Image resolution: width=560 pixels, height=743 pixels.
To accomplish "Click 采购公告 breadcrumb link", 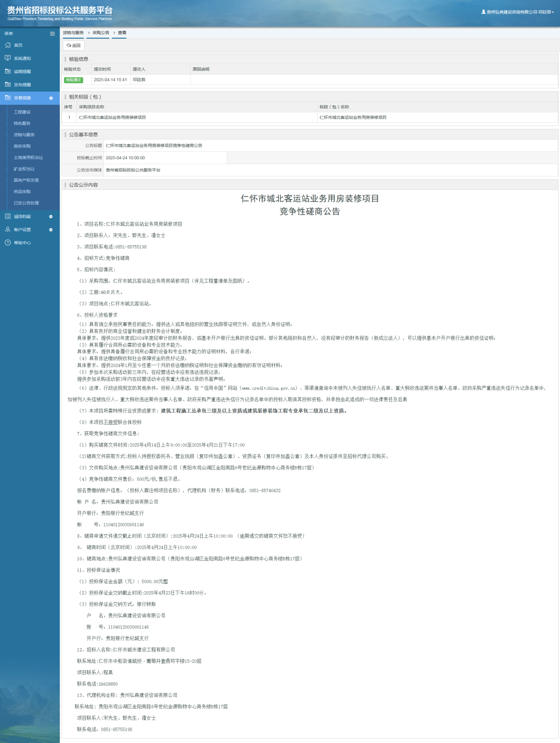I will (x=101, y=33).
